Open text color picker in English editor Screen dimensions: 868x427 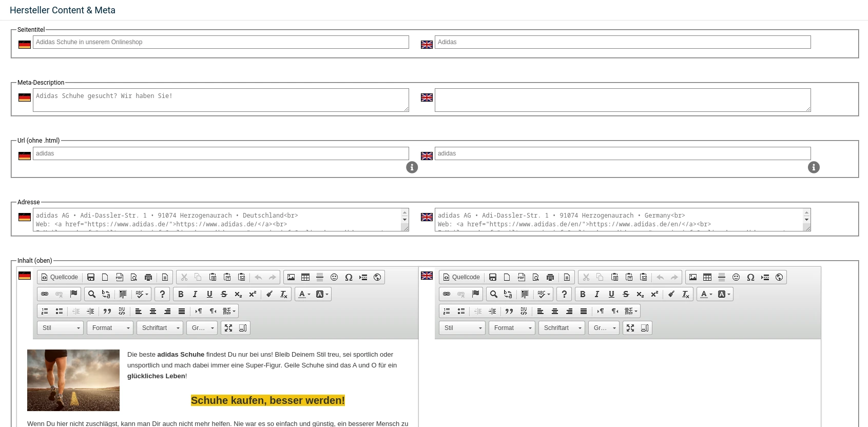point(706,294)
